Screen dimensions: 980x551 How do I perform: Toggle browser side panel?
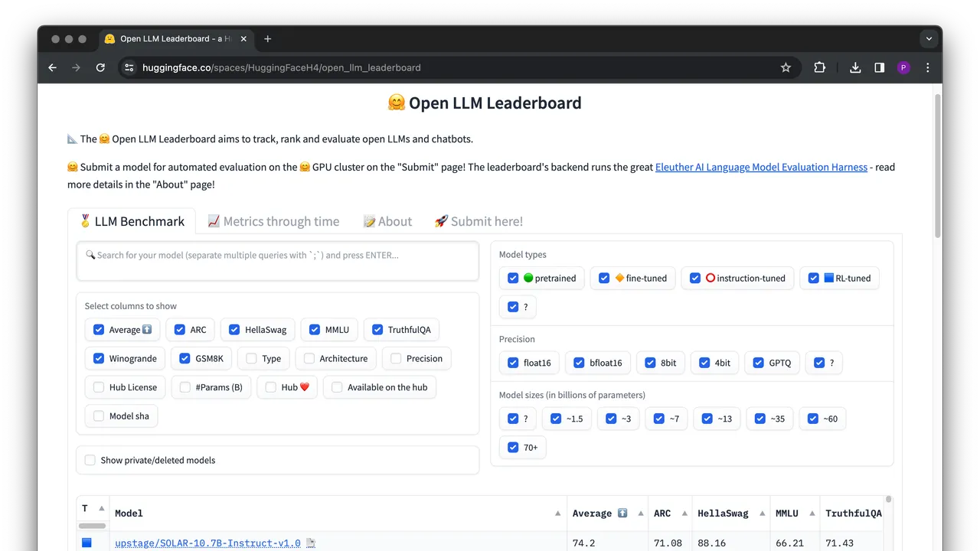click(879, 67)
